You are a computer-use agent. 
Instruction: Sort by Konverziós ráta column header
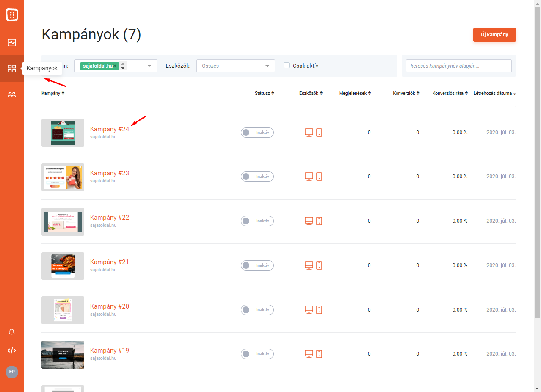click(450, 93)
